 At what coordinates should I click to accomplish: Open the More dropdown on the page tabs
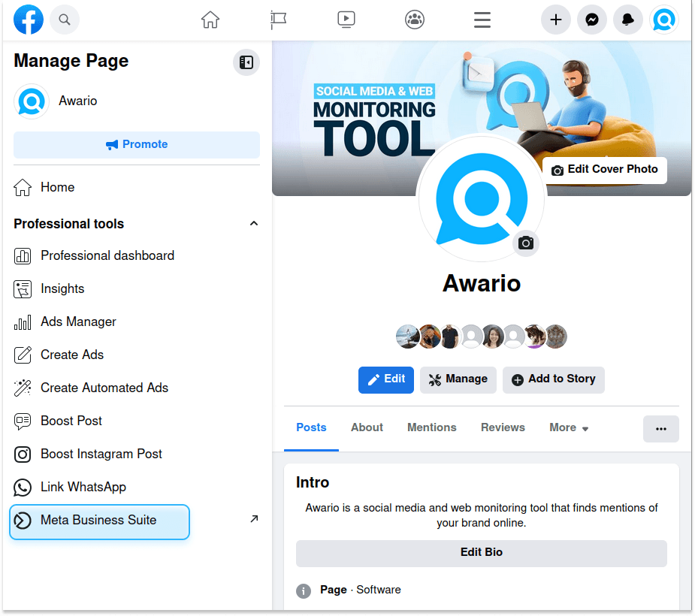coord(568,427)
